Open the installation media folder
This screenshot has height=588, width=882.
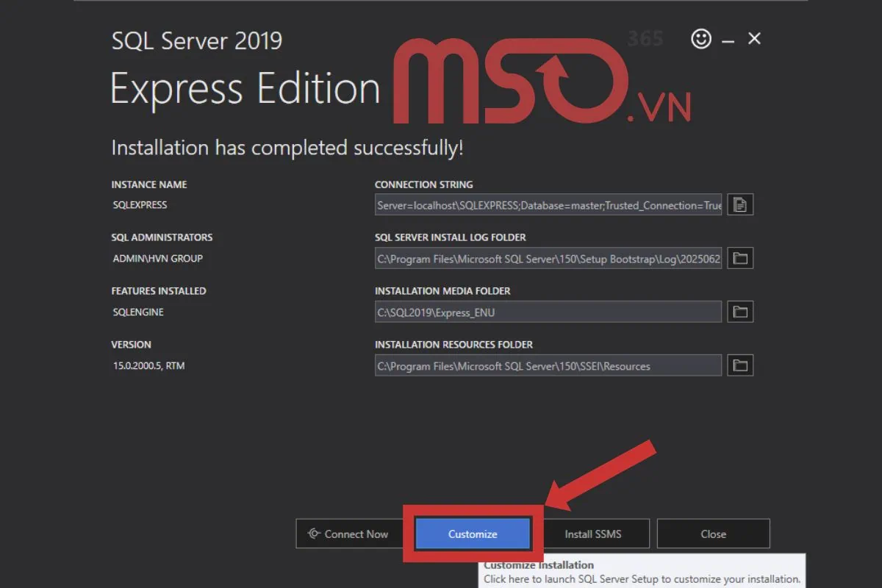coord(739,312)
